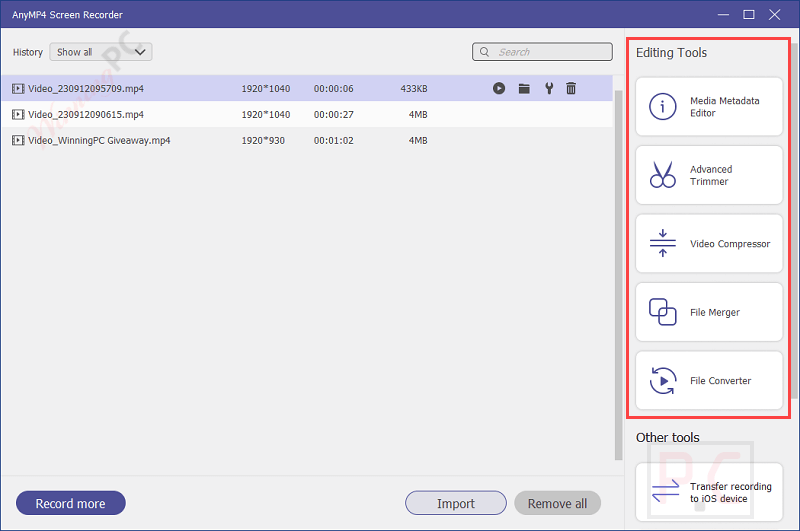Click film icon of Video_WinningPC Giveaway.mp4
800x531 pixels.
click(x=18, y=140)
